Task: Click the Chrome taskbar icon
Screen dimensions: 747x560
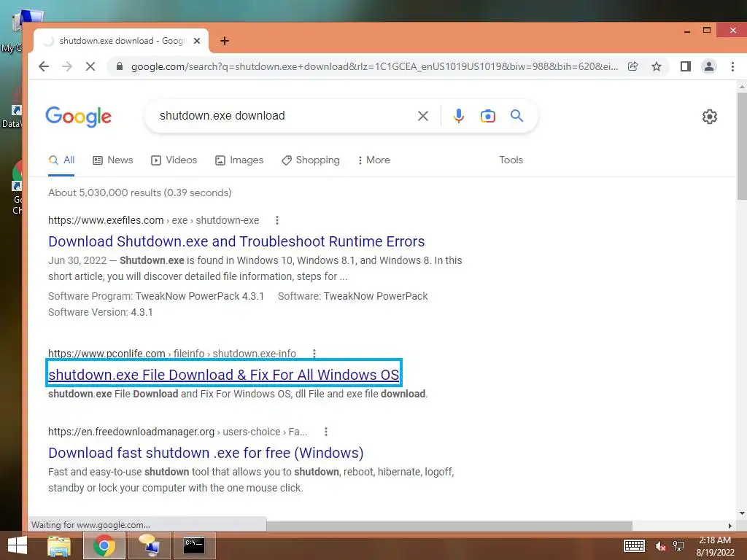Action: pyautogui.click(x=104, y=545)
